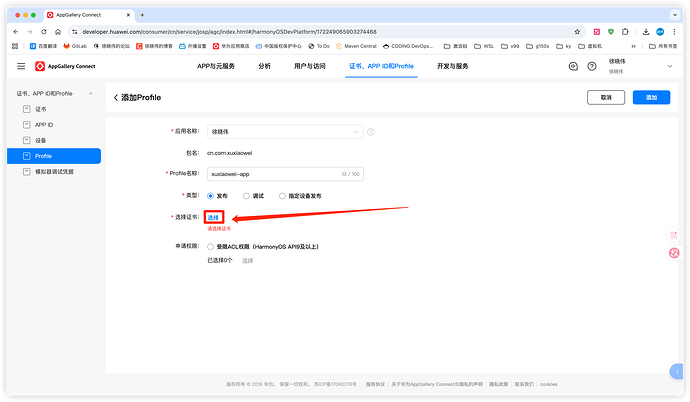This screenshot has width=690, height=402.
Task: Open the support icon left of help
Action: tap(573, 66)
